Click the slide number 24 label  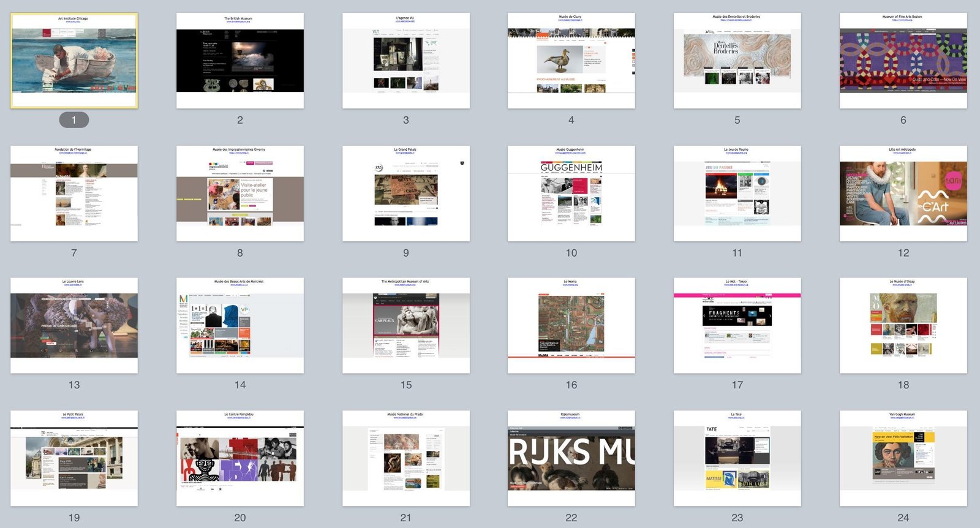903,518
